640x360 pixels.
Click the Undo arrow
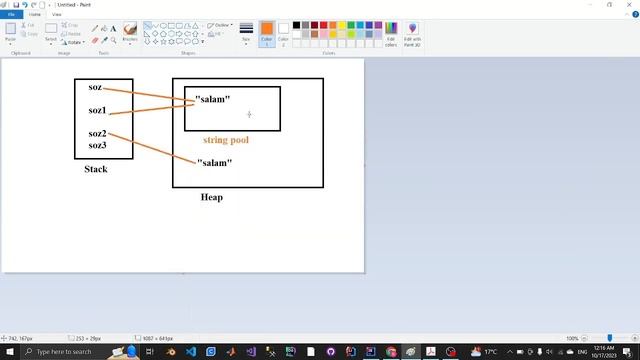[25, 5]
